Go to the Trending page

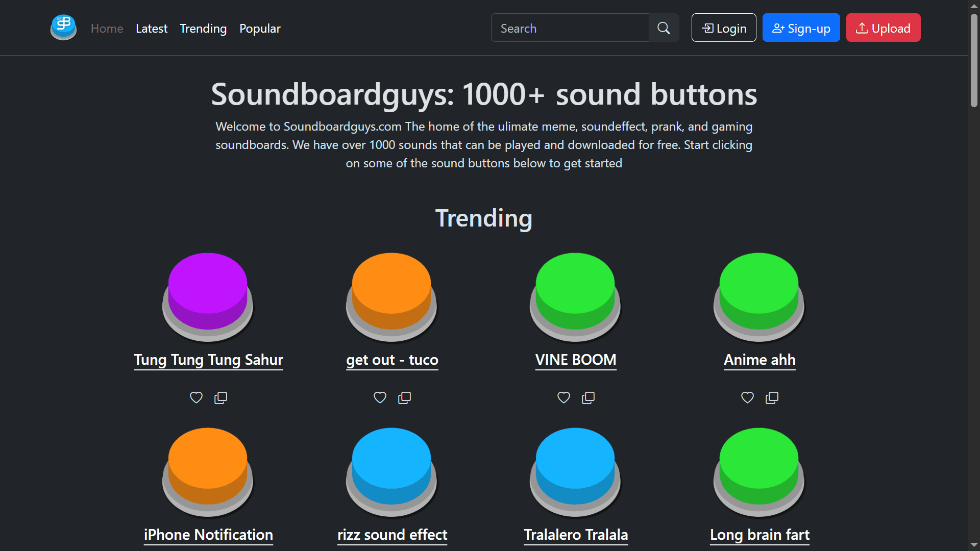203,29
